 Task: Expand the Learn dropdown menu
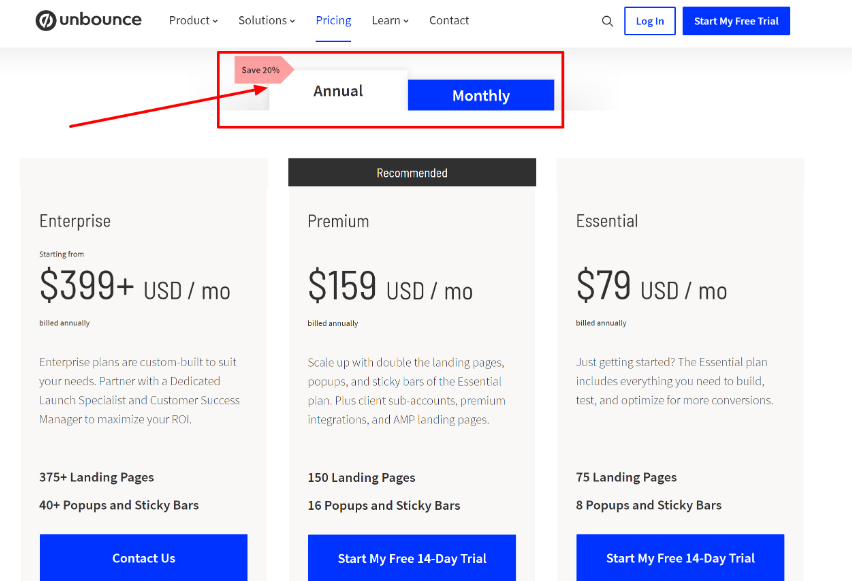tap(390, 20)
